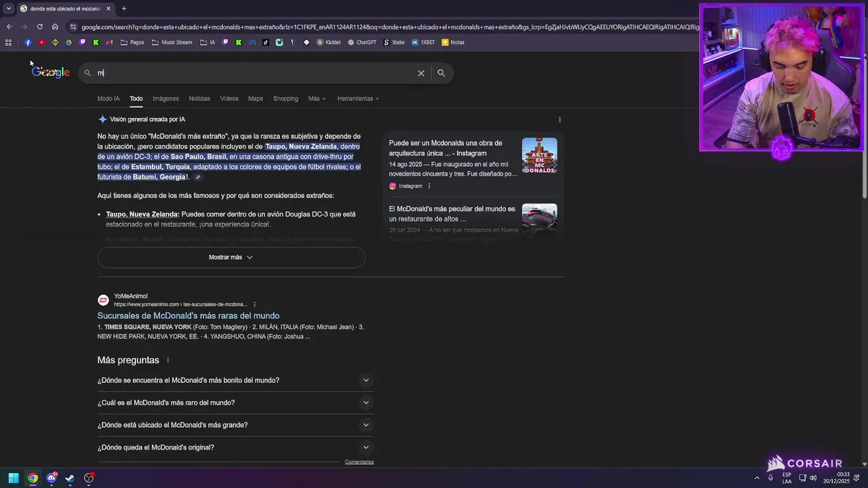
Task: Open the ChatGPT bookmark
Action: point(362,42)
